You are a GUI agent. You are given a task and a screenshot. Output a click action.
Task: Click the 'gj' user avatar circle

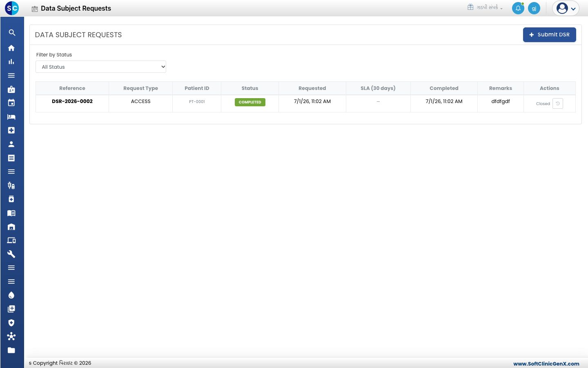coord(534,8)
